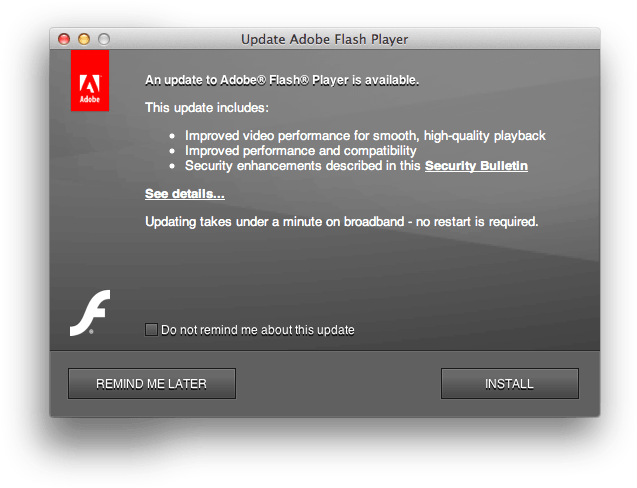Image resolution: width=637 pixels, height=488 pixels.
Task: Click the registered mark after 'Adobe' in headline
Action: coord(261,80)
